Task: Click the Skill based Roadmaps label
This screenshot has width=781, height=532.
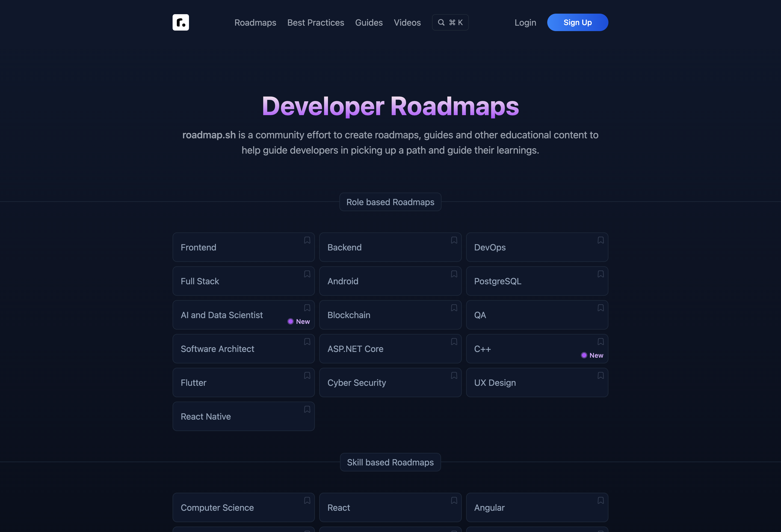Action: pyautogui.click(x=390, y=462)
